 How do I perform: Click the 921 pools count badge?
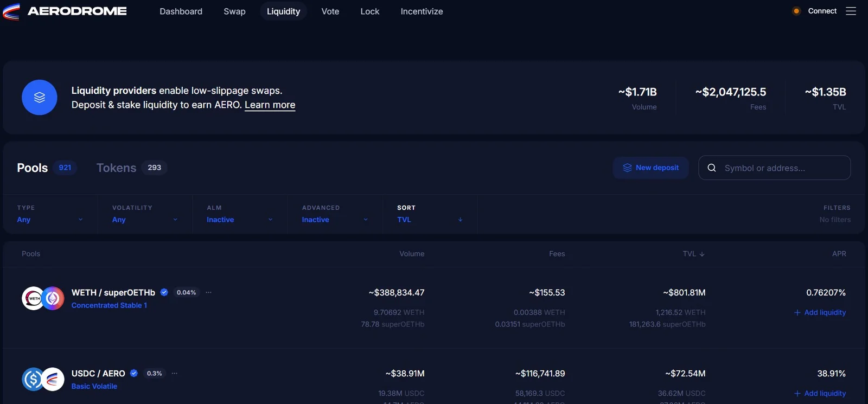point(65,168)
